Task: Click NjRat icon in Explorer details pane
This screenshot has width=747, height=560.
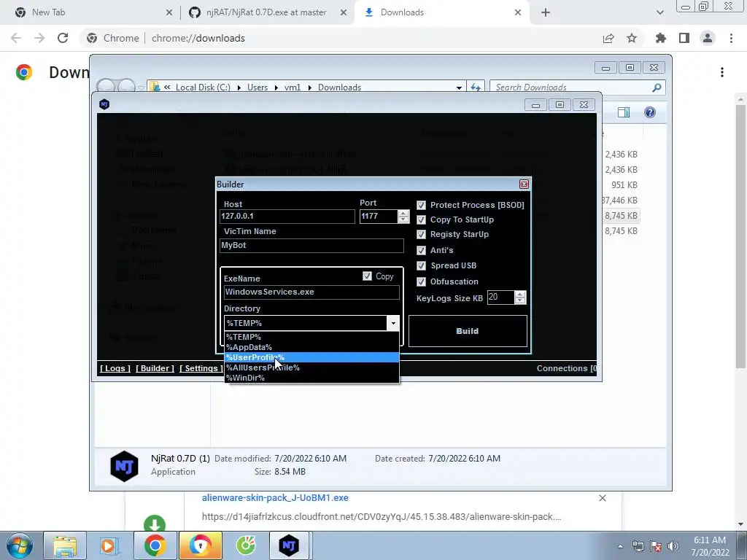Action: tap(124, 466)
